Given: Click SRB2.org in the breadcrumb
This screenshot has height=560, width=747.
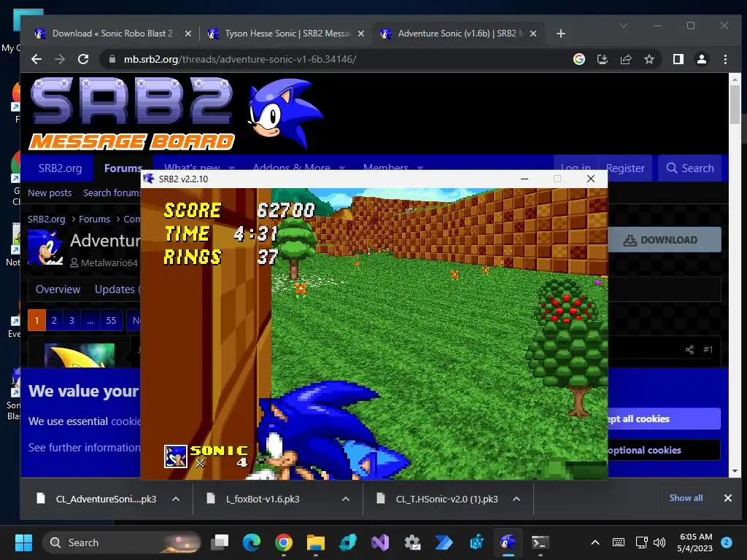Looking at the screenshot, I should [46, 219].
